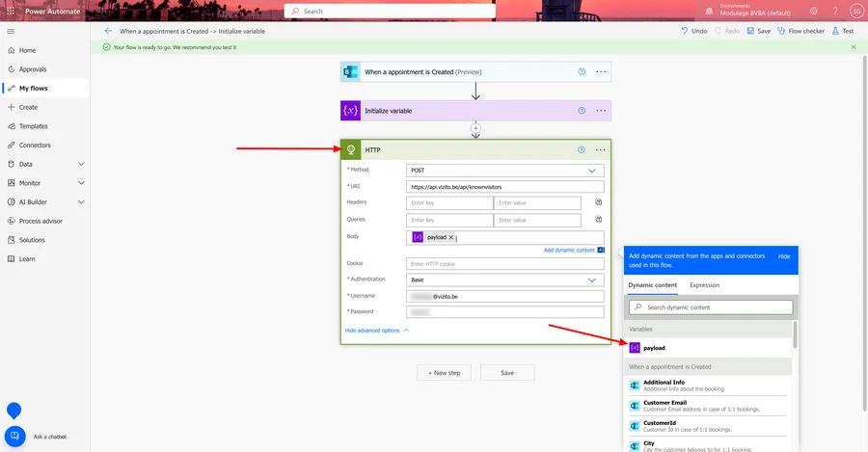Image resolution: width=868 pixels, height=452 pixels.
Task: Click the Additional Info Bookings icon
Action: (635, 386)
